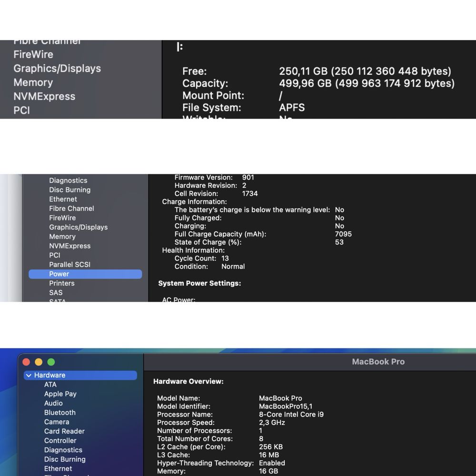Click the battery Condition value Normal
Screen dimensions: 476x476
(x=233, y=267)
